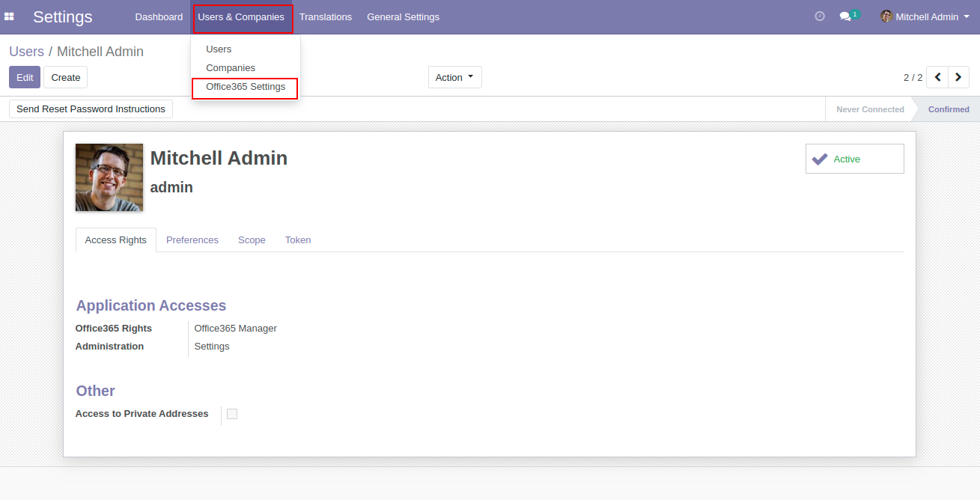Click the activities clock icon

[820, 16]
